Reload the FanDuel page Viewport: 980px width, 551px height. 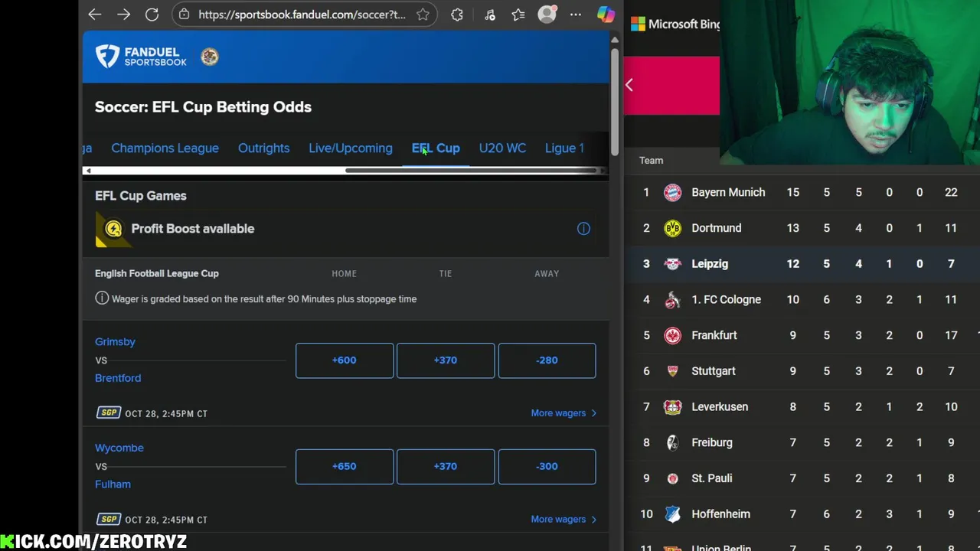(152, 14)
